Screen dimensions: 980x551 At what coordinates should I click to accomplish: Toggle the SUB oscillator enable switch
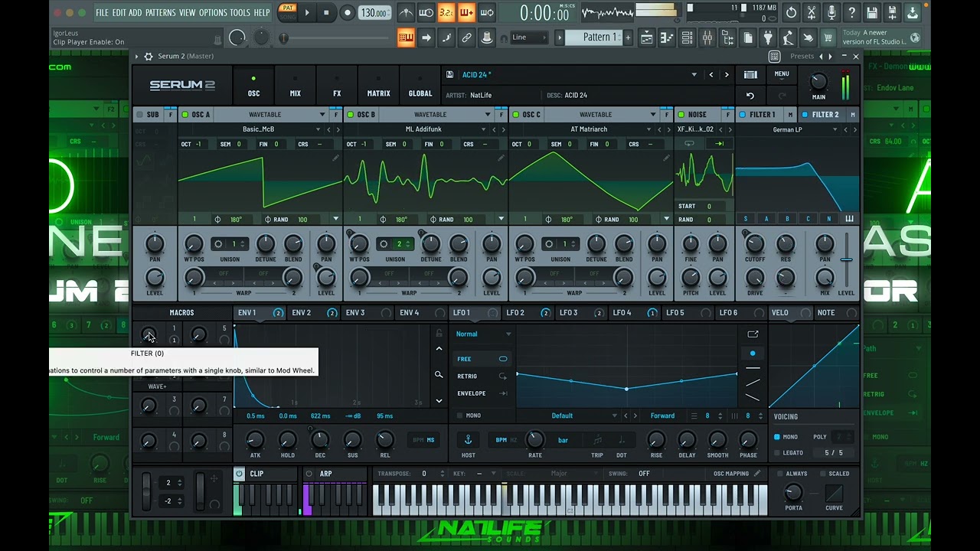[139, 115]
